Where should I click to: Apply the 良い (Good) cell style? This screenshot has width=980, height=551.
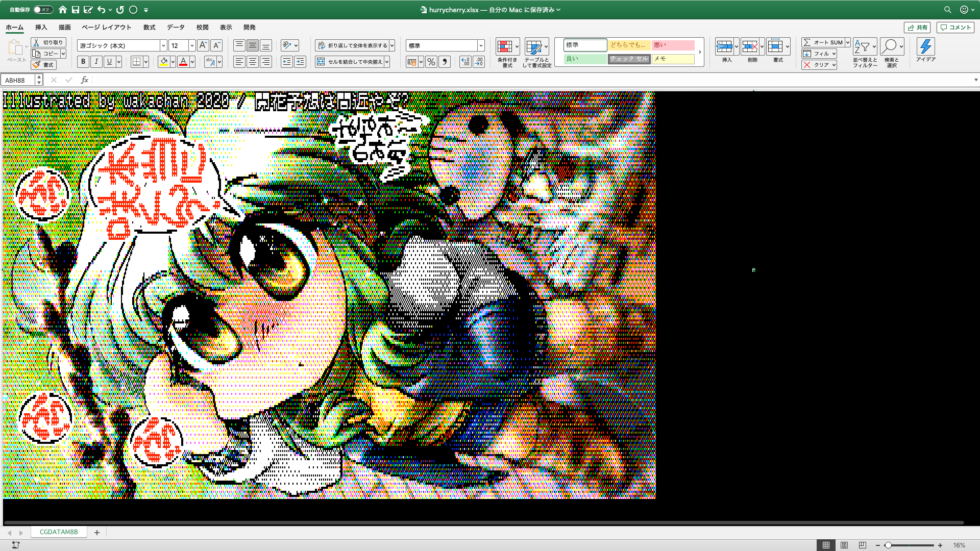tap(585, 59)
